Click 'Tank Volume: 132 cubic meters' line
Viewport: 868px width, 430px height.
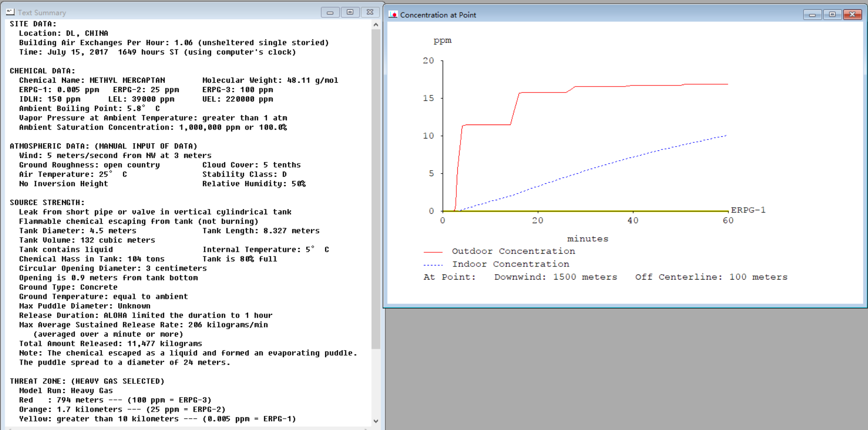87,240
